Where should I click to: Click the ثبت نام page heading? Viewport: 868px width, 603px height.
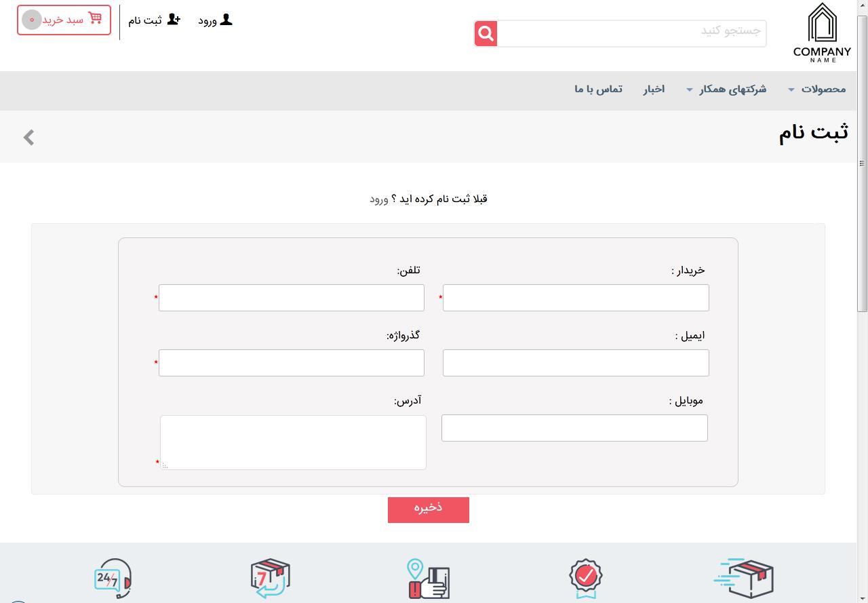[x=813, y=132]
